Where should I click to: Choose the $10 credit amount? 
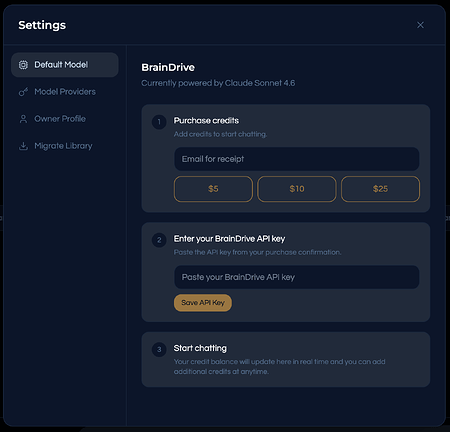(x=297, y=189)
